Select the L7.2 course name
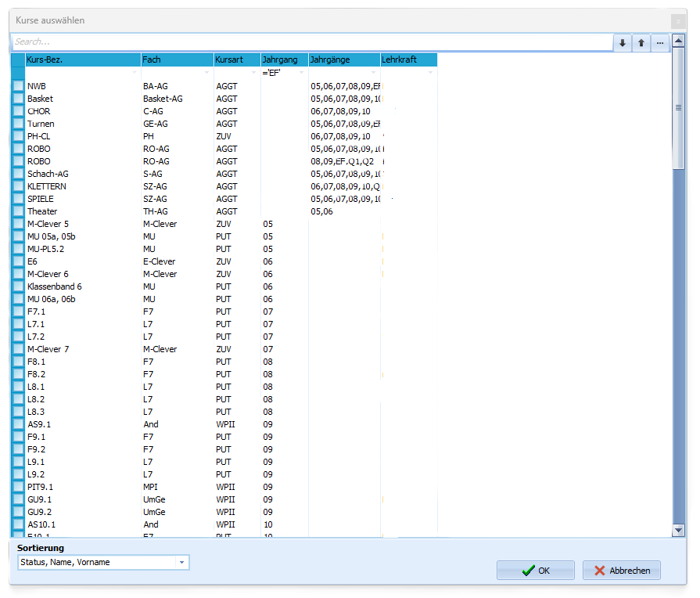This screenshot has height=598, width=700. (x=36, y=337)
